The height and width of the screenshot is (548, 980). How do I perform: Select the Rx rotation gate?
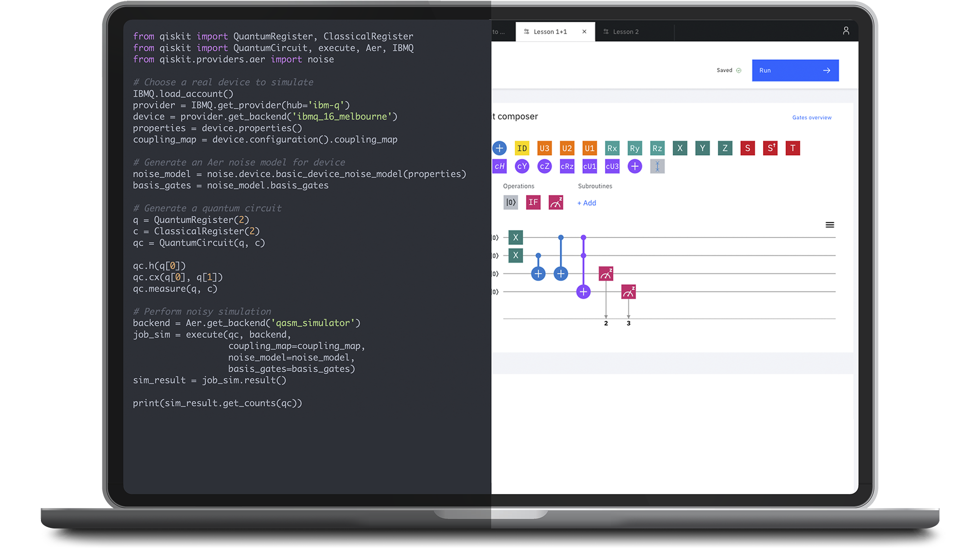tap(612, 148)
